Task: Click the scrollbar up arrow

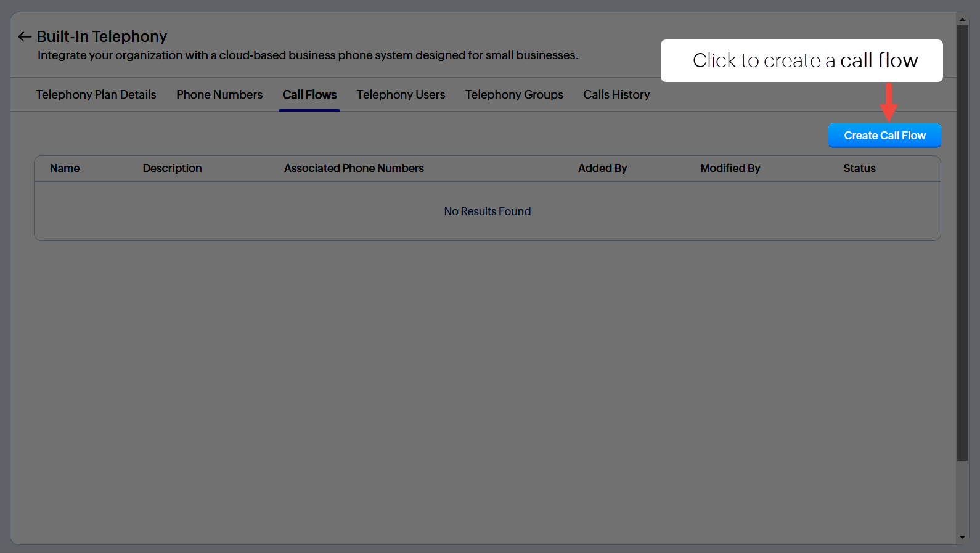Action: 962,20
